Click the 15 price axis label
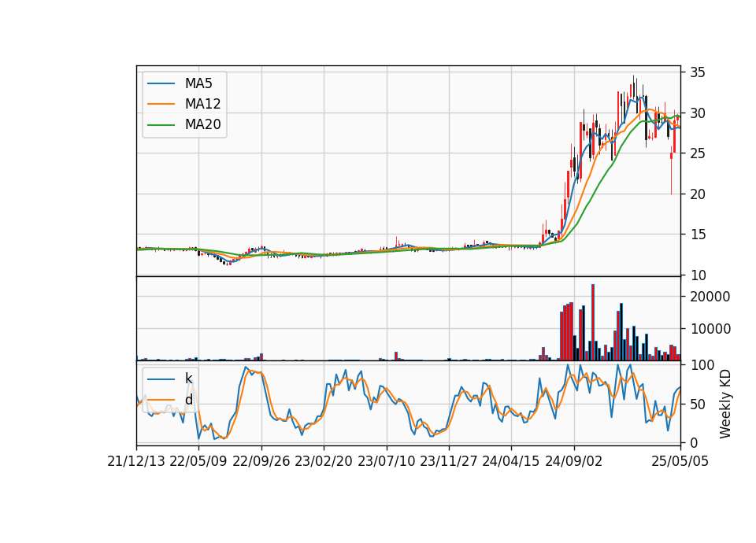The width and height of the screenshot is (756, 543). tap(698, 235)
